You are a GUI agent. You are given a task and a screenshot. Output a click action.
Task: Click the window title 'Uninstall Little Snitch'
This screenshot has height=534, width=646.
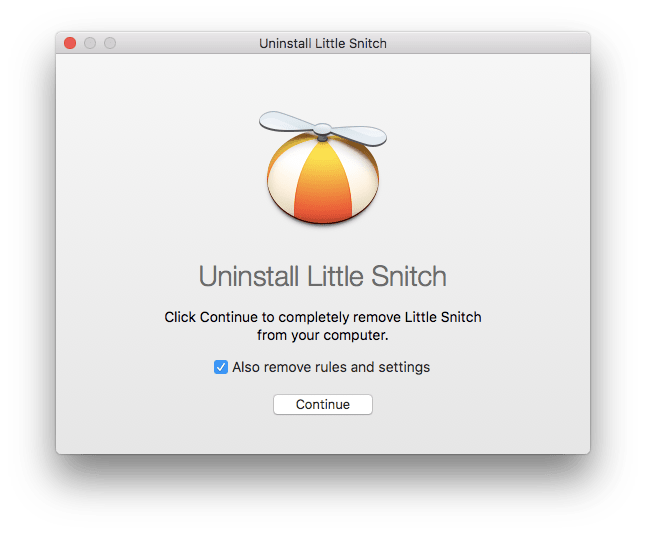click(x=323, y=43)
